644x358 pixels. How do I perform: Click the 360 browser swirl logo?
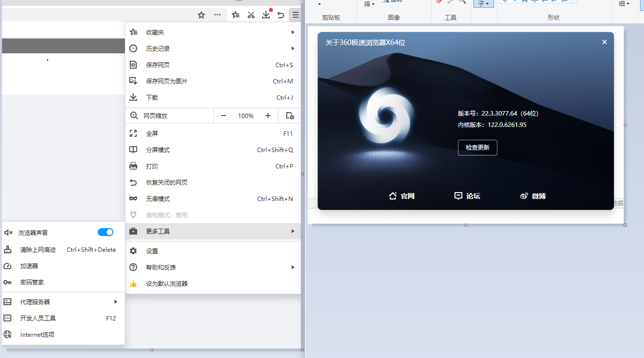point(386,116)
